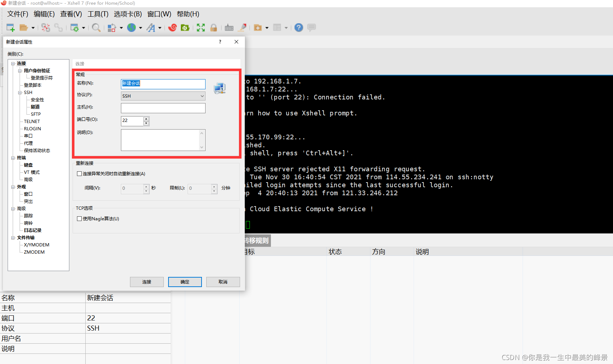Collapse the 终端 tree node
Screen dimensions: 613x364
coord(13,158)
